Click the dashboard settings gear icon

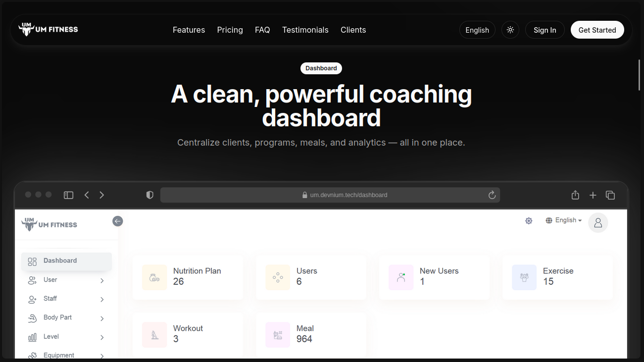point(529,221)
